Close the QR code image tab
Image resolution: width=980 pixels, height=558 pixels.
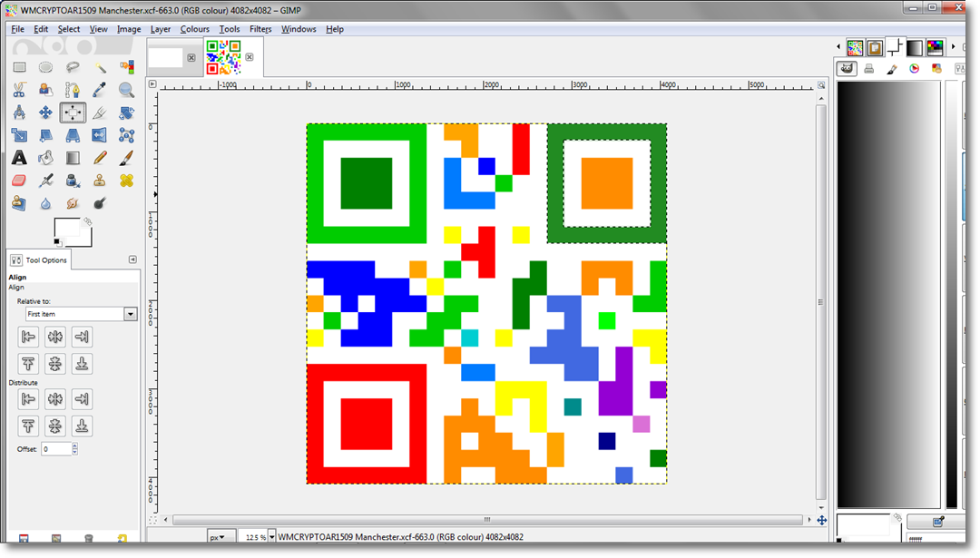click(250, 57)
